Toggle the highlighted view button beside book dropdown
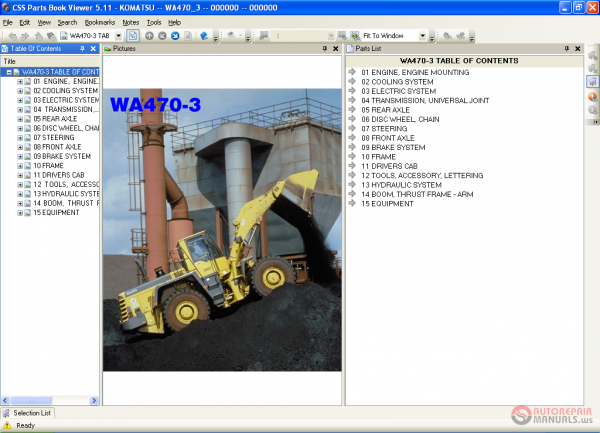Screen dimensions: 600x433 point(133,36)
